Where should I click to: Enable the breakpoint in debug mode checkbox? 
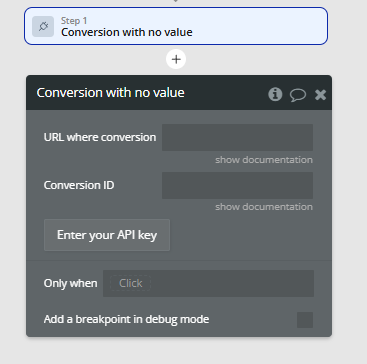305,320
